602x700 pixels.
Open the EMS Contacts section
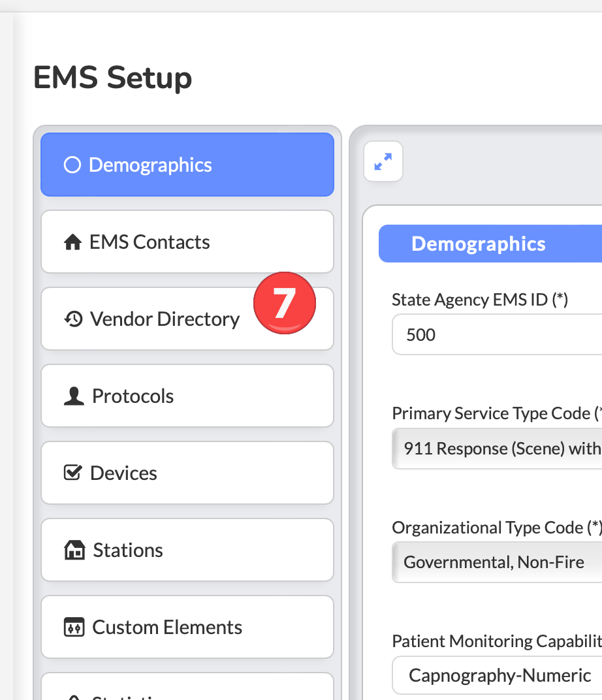187,242
